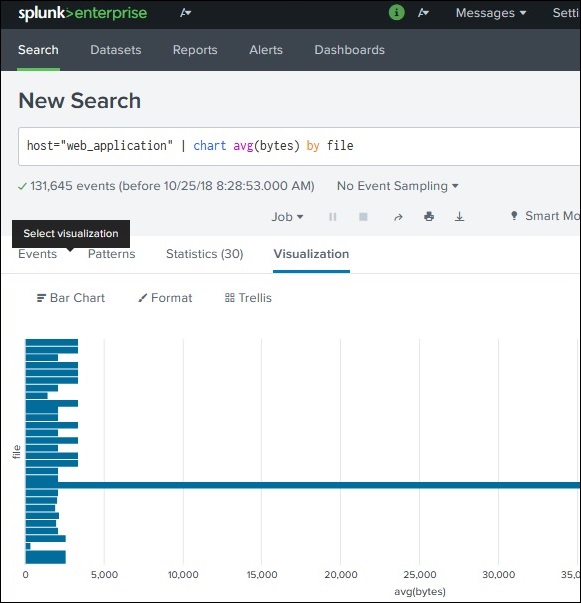581x603 pixels.
Task: Open the activity menu beside the Splunk logo
Action: [x=186, y=13]
